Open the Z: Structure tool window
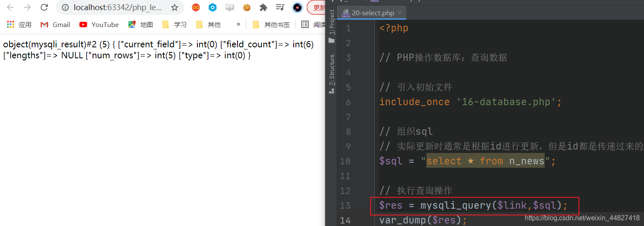Viewport: 644px width, 226px height. click(x=332, y=74)
